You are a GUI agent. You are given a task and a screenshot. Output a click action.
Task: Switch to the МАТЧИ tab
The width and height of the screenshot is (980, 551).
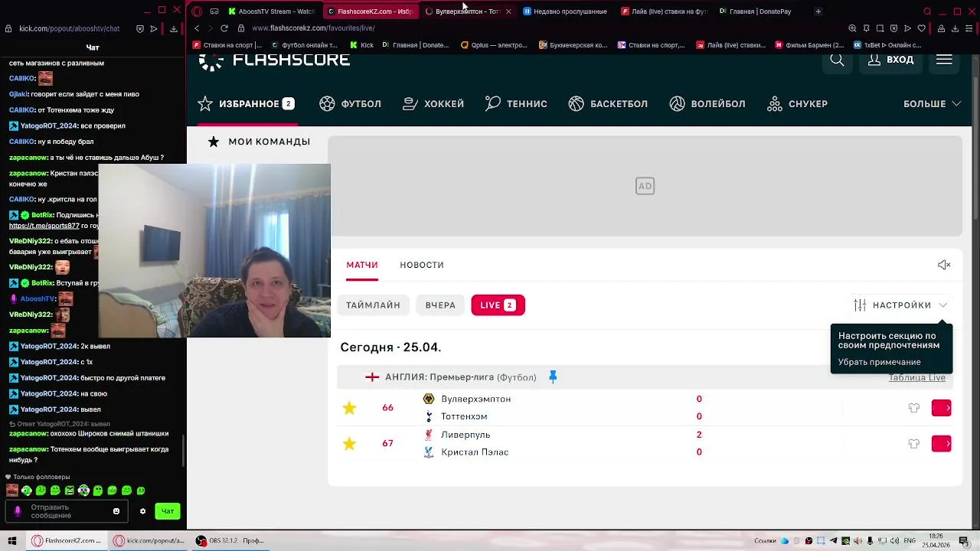click(x=362, y=265)
